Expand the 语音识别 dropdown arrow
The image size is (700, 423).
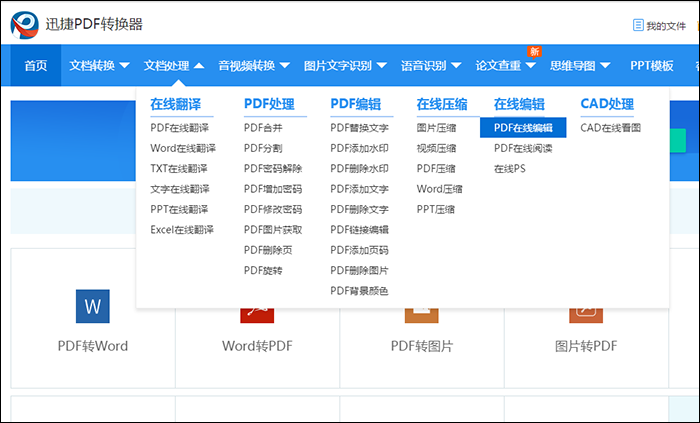(456, 66)
